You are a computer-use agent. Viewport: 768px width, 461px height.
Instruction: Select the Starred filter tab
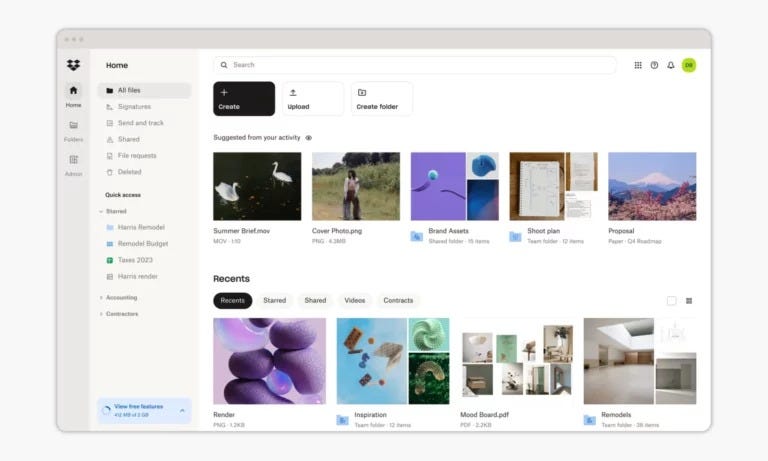(274, 300)
